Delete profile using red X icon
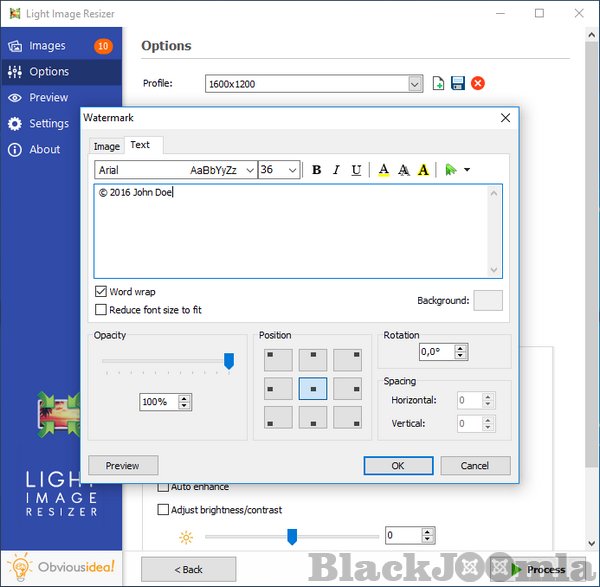Viewport: 600px width, 587px height. [x=478, y=84]
